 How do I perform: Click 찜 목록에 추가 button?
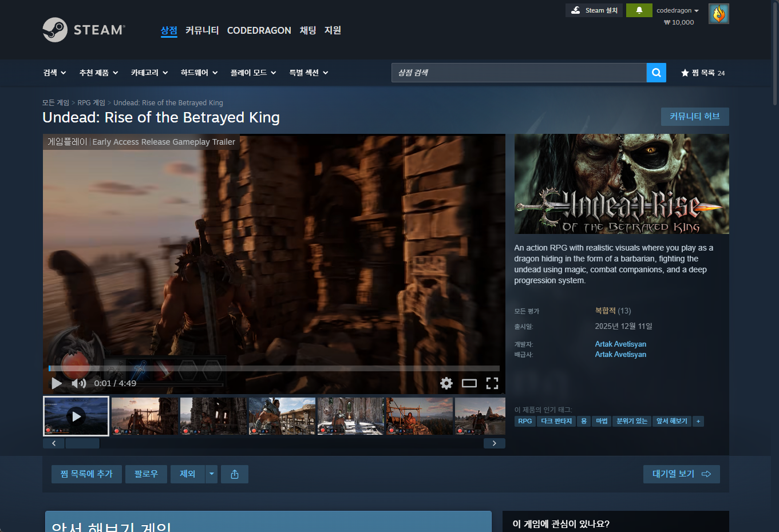coord(86,474)
